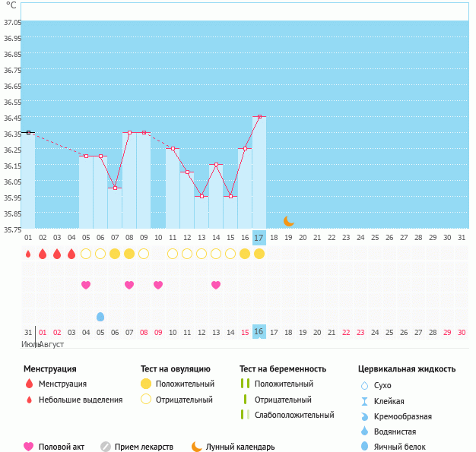Click the lowest temperature point on day 07

(x=115, y=188)
